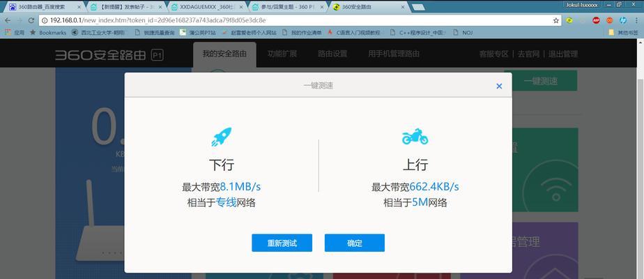Viewport: 644px width, 279px height.
Task: Open the 锐捷流量查询 bookmark
Action: (155, 33)
